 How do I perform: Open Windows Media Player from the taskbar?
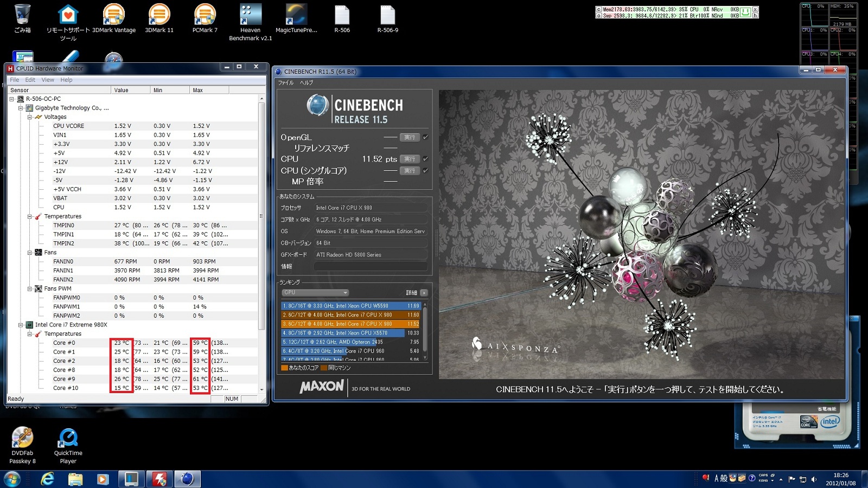pyautogui.click(x=103, y=479)
